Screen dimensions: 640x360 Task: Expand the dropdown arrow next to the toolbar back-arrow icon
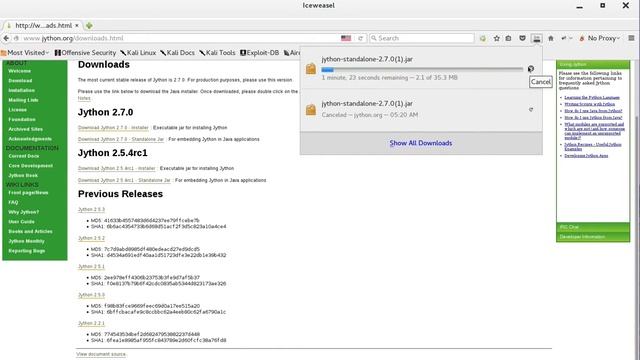571,38
